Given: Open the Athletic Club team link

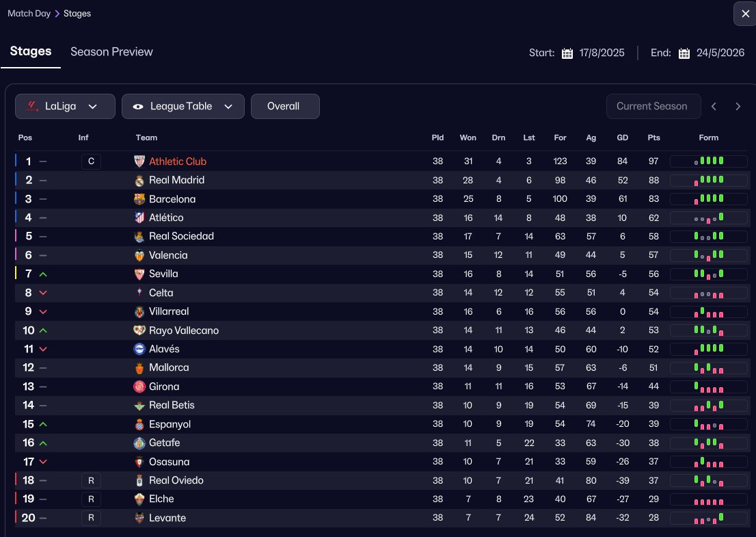Looking at the screenshot, I should pyautogui.click(x=178, y=161).
